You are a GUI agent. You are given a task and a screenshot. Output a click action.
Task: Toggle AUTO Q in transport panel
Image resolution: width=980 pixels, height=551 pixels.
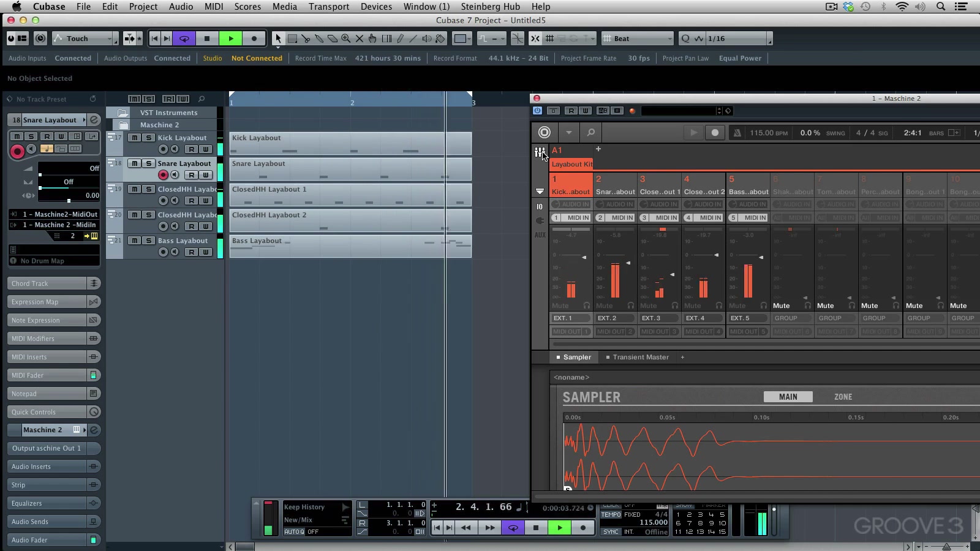pyautogui.click(x=294, y=531)
